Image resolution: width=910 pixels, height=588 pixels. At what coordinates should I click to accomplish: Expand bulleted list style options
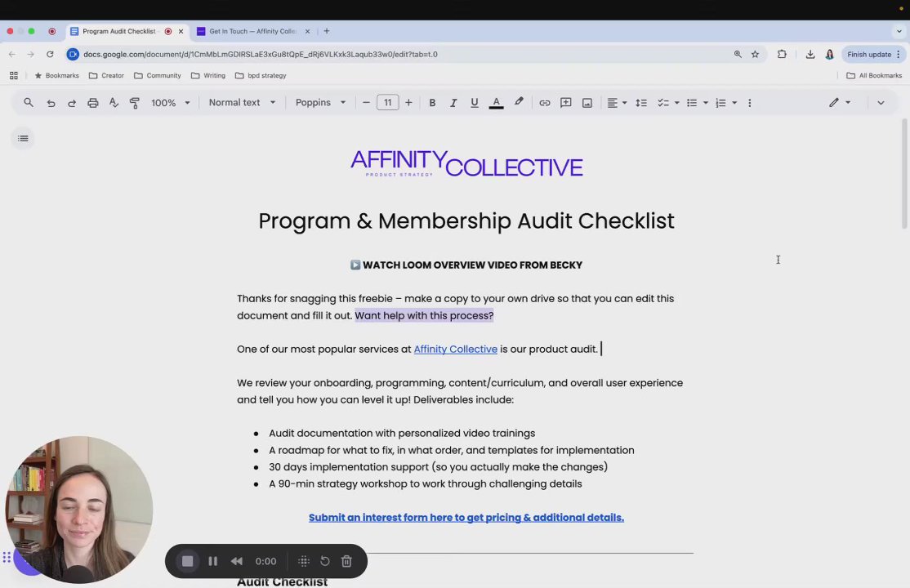coord(706,103)
